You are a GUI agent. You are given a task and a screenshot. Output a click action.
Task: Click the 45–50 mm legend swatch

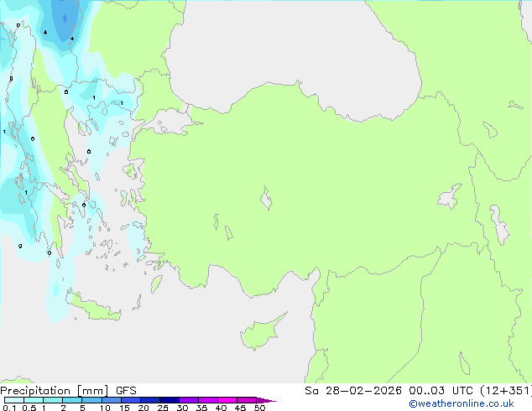click(247, 400)
